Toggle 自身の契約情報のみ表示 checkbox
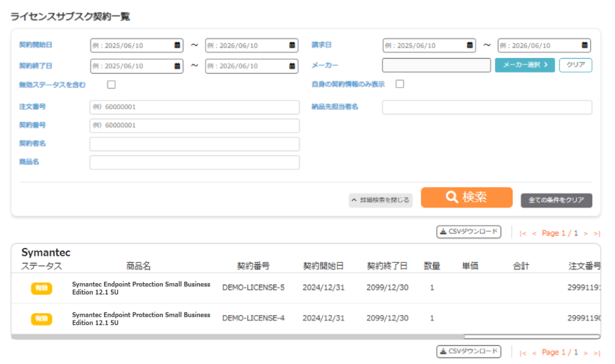615x364 pixels. pyautogui.click(x=400, y=84)
